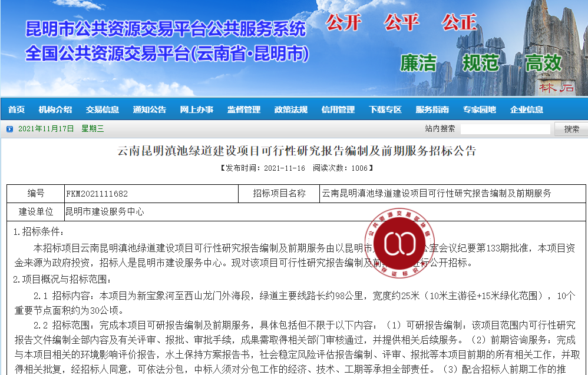Image resolution: width=588 pixels, height=375 pixels.
Task: Open 监督管理 menu item
Action: (x=244, y=109)
